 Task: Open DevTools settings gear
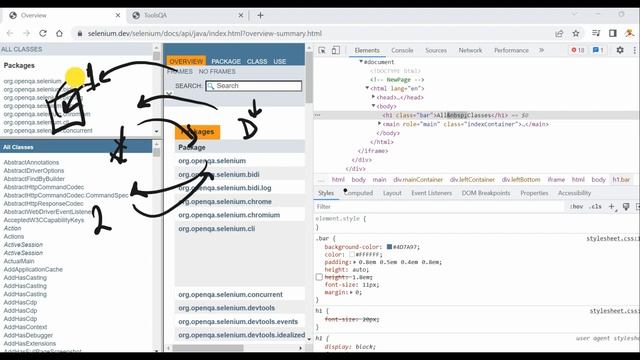tap(620, 50)
